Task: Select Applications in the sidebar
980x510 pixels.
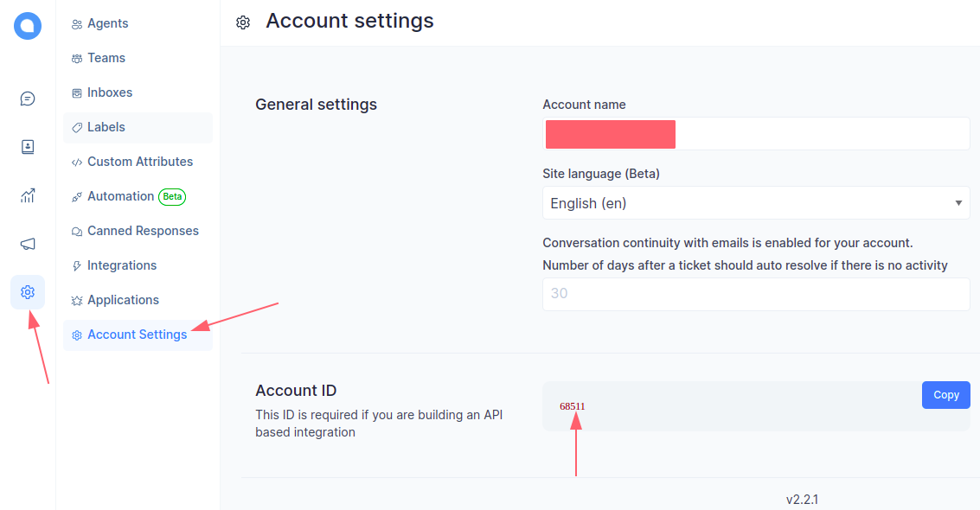Action: pos(123,300)
